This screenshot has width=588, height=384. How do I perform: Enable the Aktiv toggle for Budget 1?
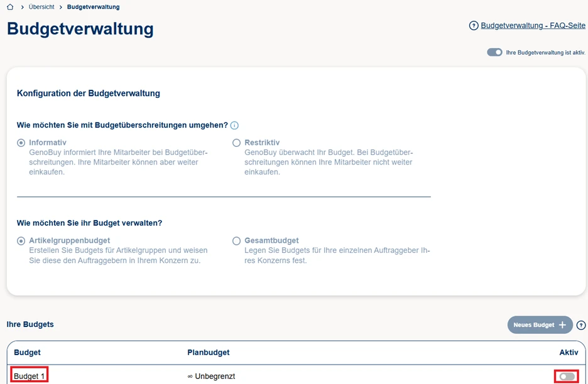(567, 376)
